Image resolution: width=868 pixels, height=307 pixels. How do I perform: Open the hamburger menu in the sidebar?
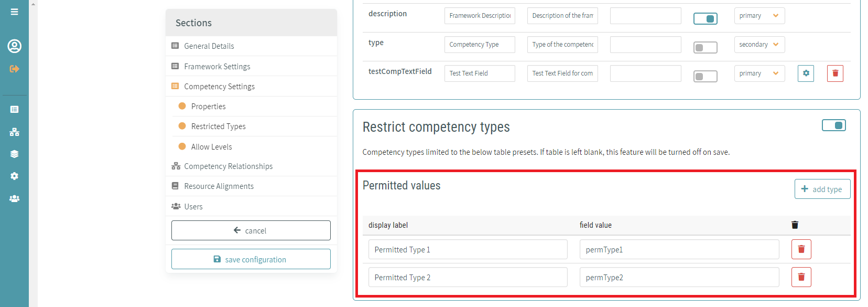[14, 12]
